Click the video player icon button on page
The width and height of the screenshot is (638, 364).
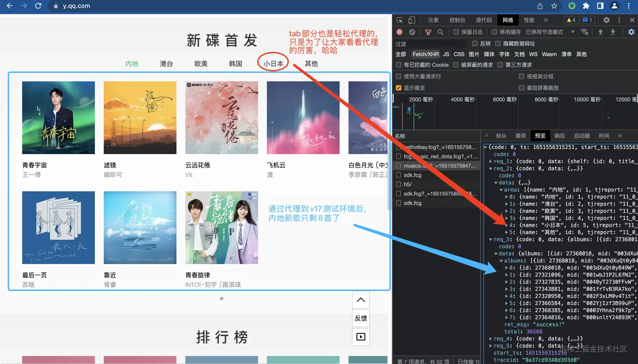361,337
